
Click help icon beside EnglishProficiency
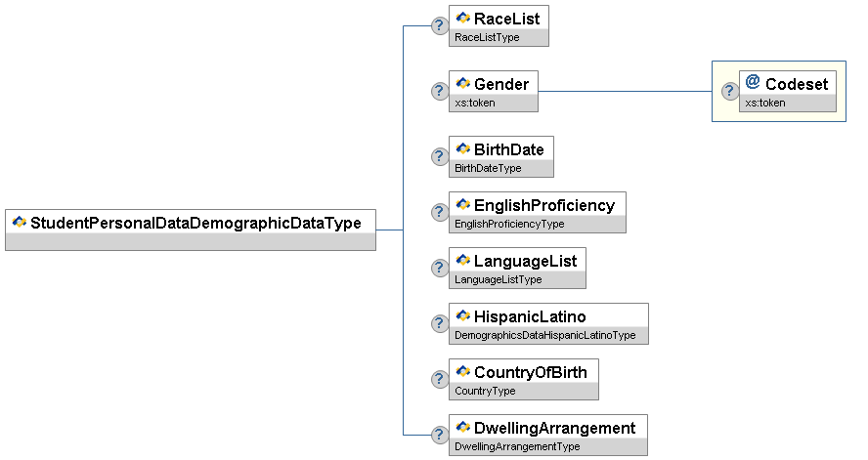(440, 212)
